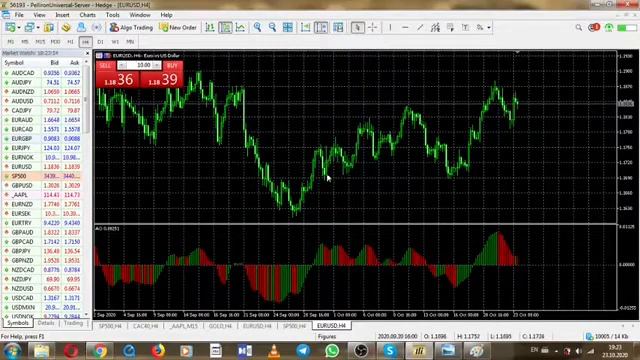Screen dimensions: 640x360
Task: Switch to the GOLD,H4 chart tab
Action: (220, 326)
